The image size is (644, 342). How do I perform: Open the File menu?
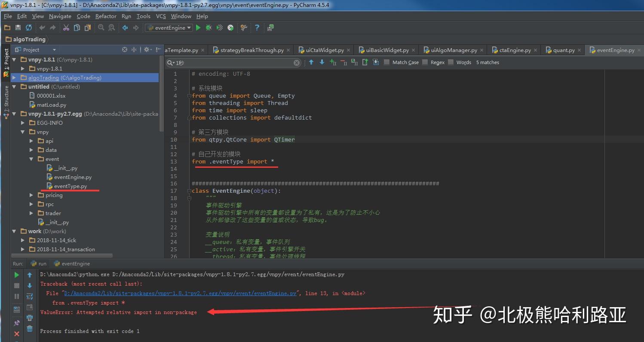tap(8, 16)
